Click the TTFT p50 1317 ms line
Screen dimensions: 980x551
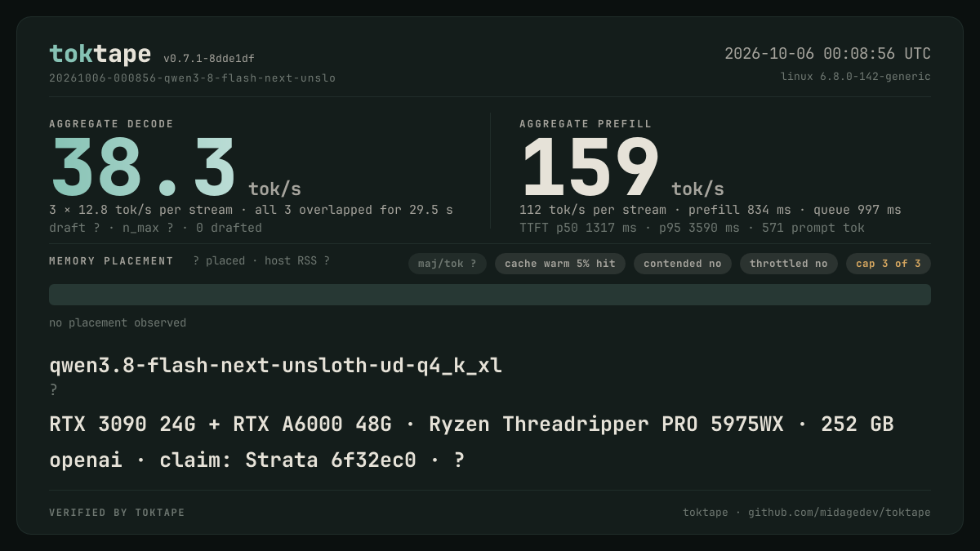tap(692, 228)
